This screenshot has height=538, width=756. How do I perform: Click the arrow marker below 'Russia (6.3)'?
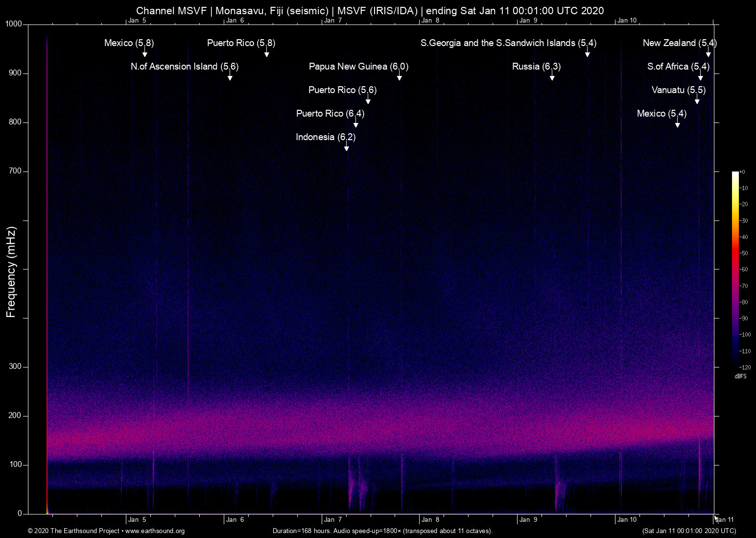[x=552, y=76]
